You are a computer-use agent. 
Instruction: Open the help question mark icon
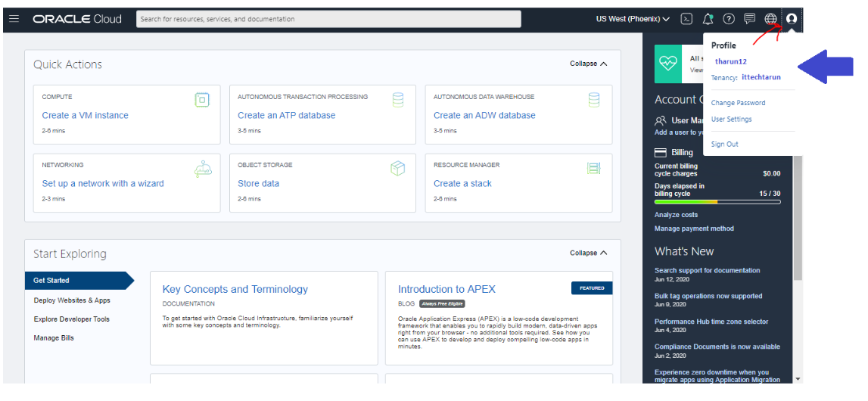[729, 19]
